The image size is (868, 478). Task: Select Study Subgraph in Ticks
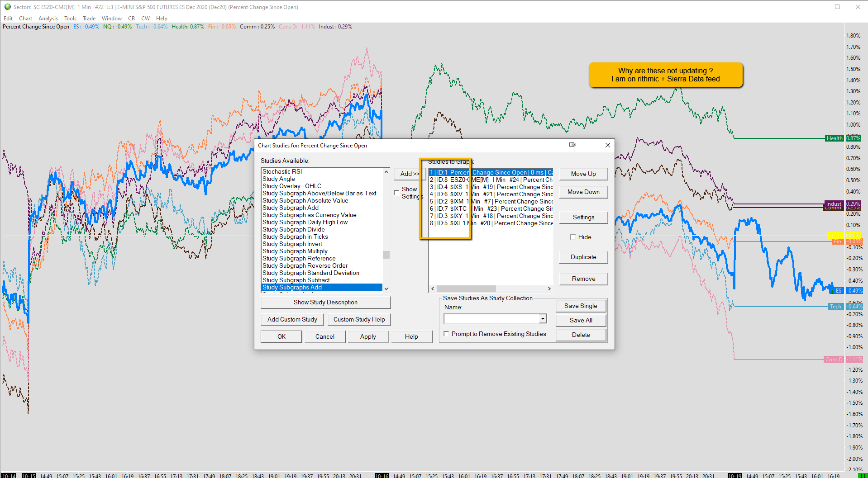pyautogui.click(x=322, y=237)
